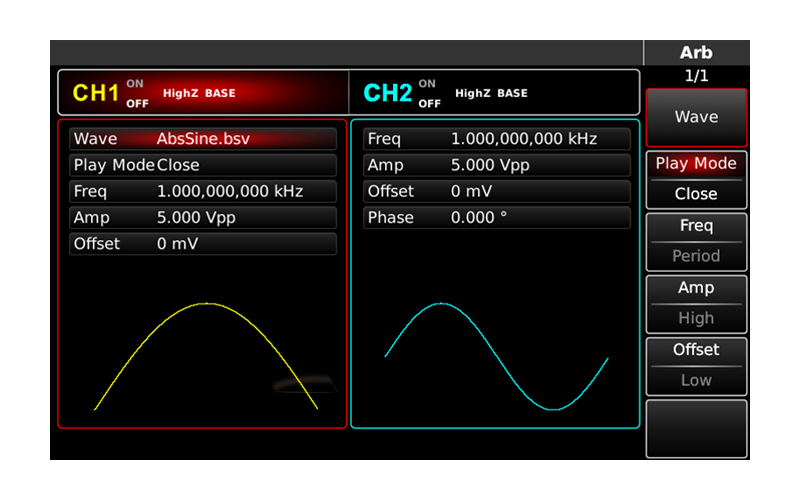800x500 pixels.
Task: Select CH1 Wave AbsSine.bsv field
Action: pos(203,139)
